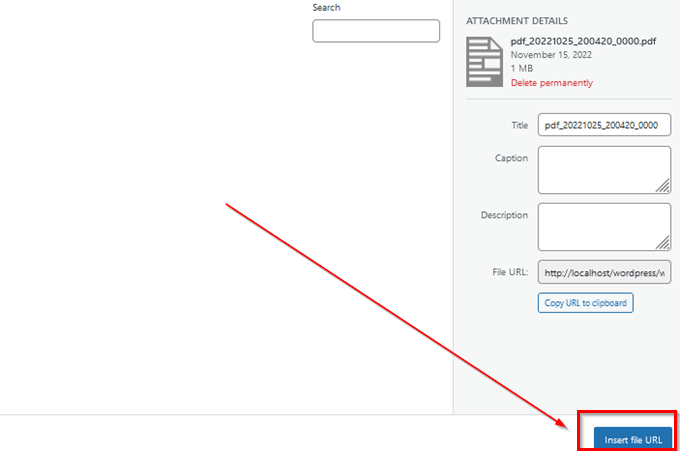Click the November 15, 2022 date text

(551, 55)
